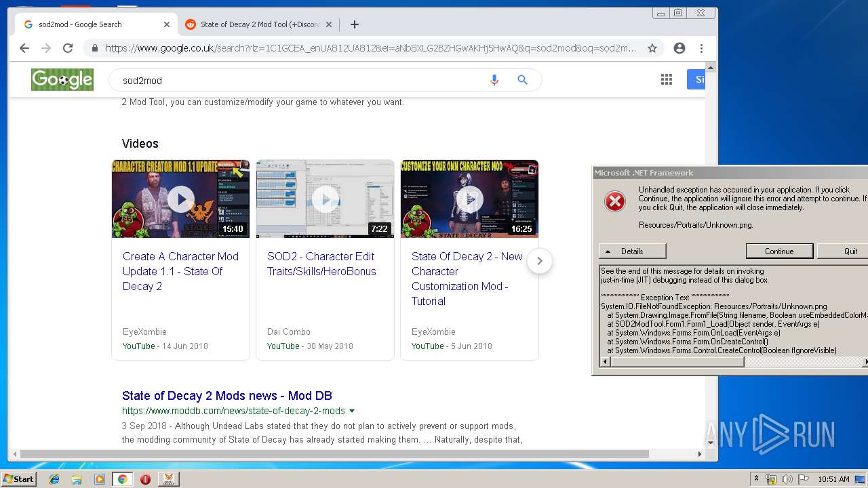This screenshot has width=868, height=488.
Task: Show hidden system tray icons
Action: tap(757, 479)
